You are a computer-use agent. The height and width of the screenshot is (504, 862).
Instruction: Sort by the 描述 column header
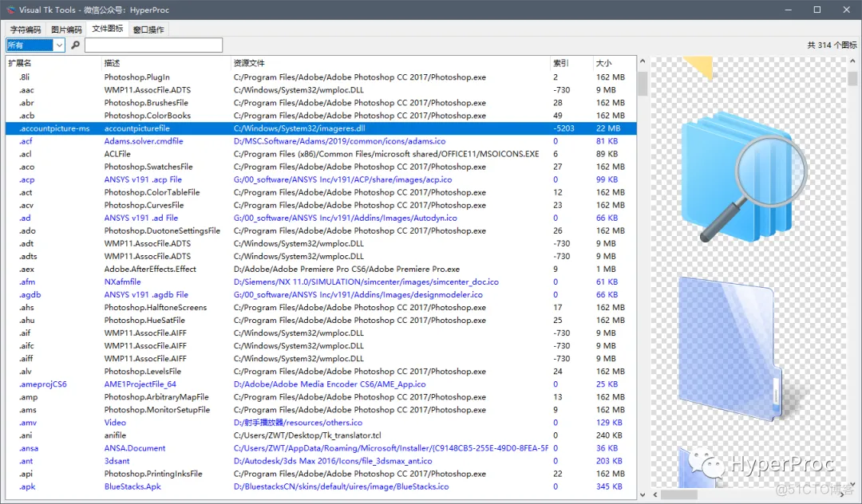coord(166,63)
